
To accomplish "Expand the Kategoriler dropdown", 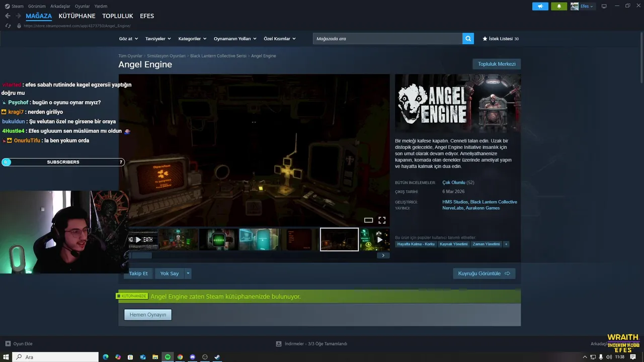I will [x=192, y=39].
